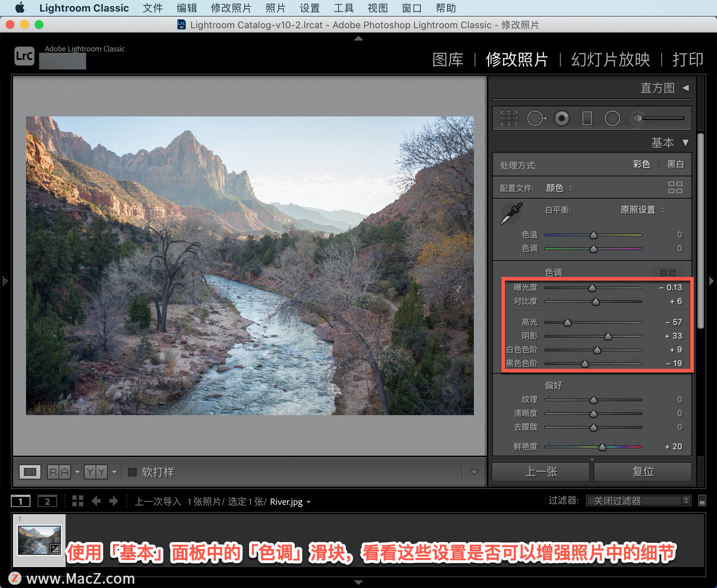Viewport: 717px width, 588px height.
Task: Show main window display button 1
Action: point(21,501)
